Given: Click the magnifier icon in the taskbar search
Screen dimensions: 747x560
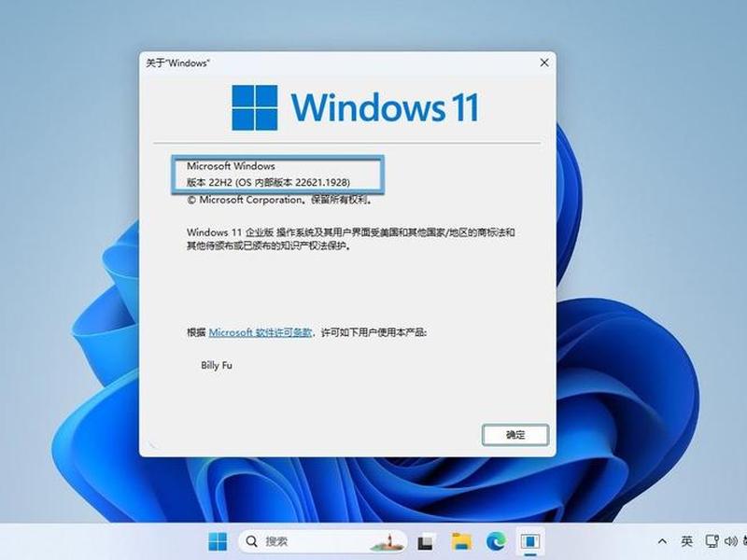Looking at the screenshot, I should tap(251, 541).
